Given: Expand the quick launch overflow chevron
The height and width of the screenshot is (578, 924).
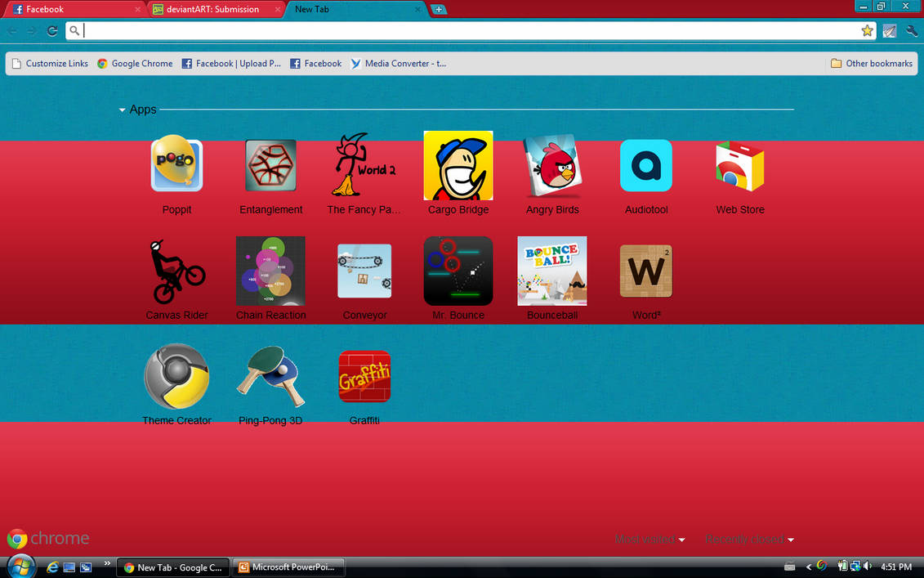Looking at the screenshot, I should coord(107,563).
